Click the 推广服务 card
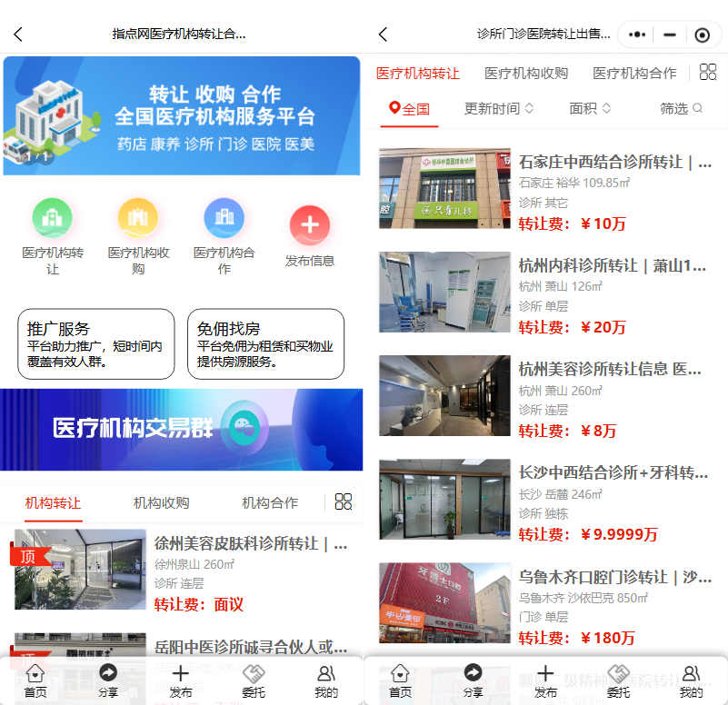 tap(96, 343)
